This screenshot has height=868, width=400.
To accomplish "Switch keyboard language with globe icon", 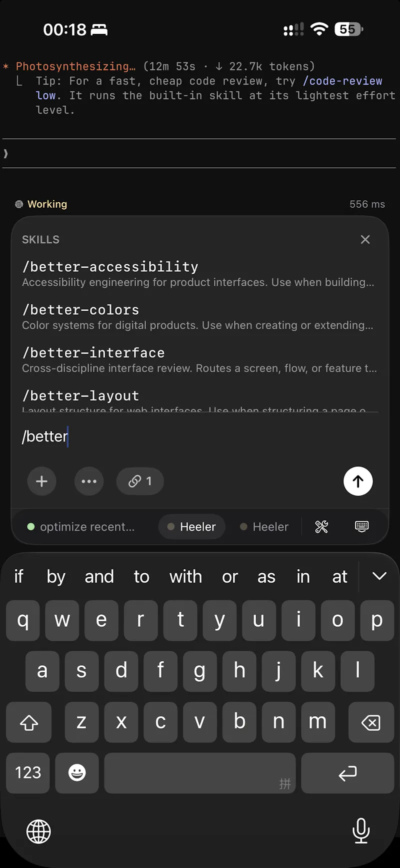I will pos(38,832).
